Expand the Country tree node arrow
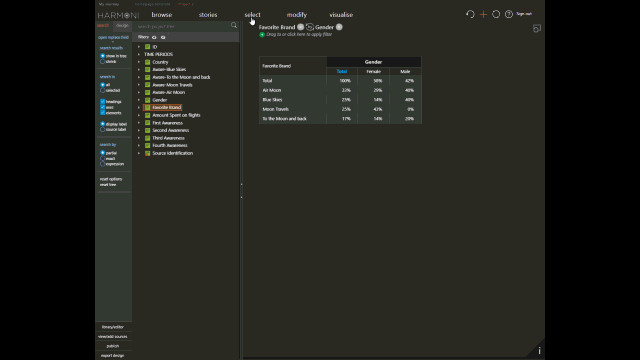Image resolution: width=640 pixels, height=360 pixels. 139,62
